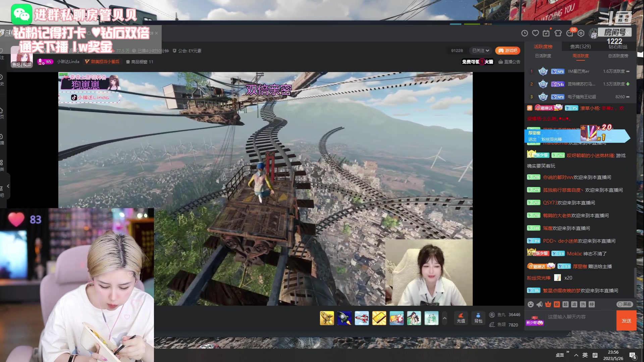Open the emoji picker in chat
This screenshot has height=362, width=644.
click(x=531, y=304)
